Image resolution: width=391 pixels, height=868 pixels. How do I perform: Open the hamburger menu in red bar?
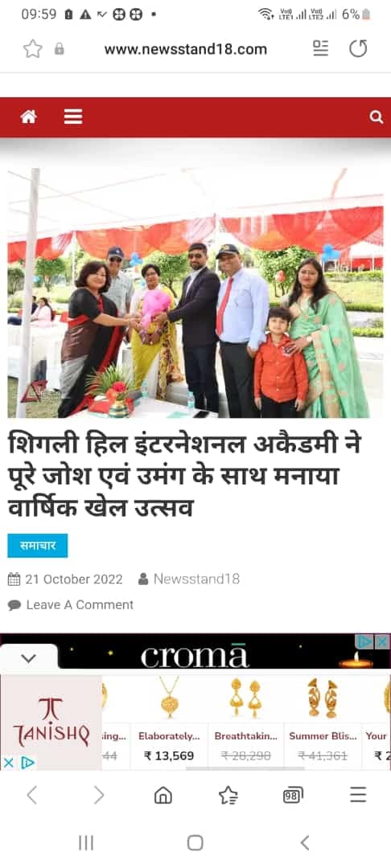73,117
